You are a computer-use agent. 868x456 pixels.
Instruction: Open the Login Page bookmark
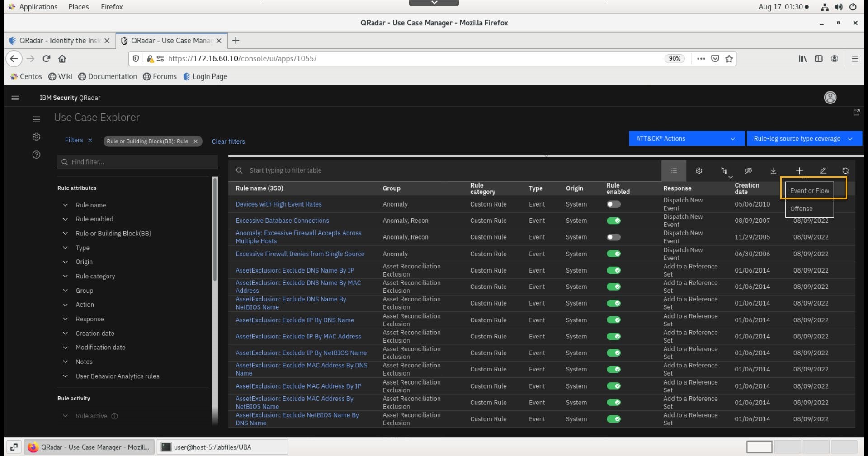coord(205,77)
